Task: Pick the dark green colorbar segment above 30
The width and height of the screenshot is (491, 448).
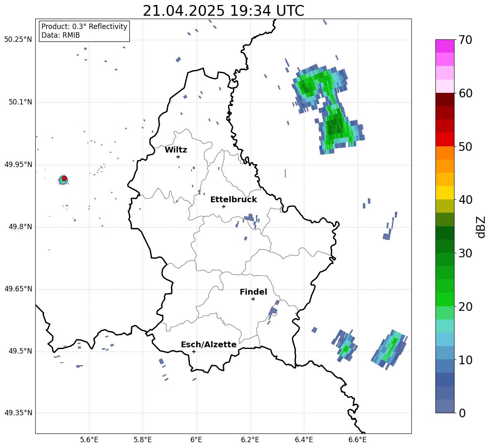Action: coord(445,246)
